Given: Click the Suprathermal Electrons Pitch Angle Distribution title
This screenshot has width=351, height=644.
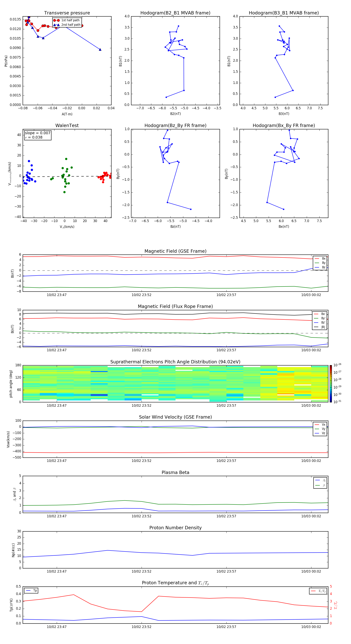Looking at the screenshot, I should 175,362.
